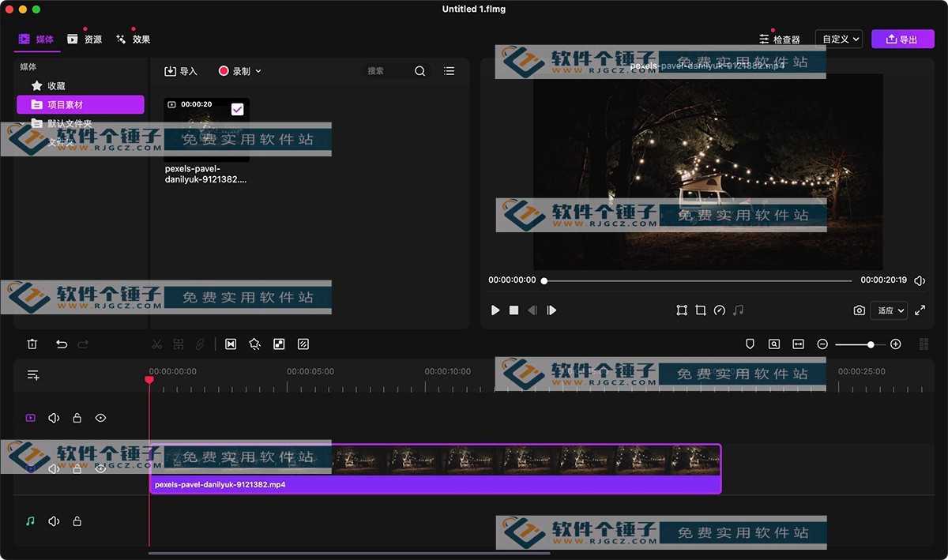
Task: Open the 适应 preview scale dropdown
Action: click(x=889, y=310)
